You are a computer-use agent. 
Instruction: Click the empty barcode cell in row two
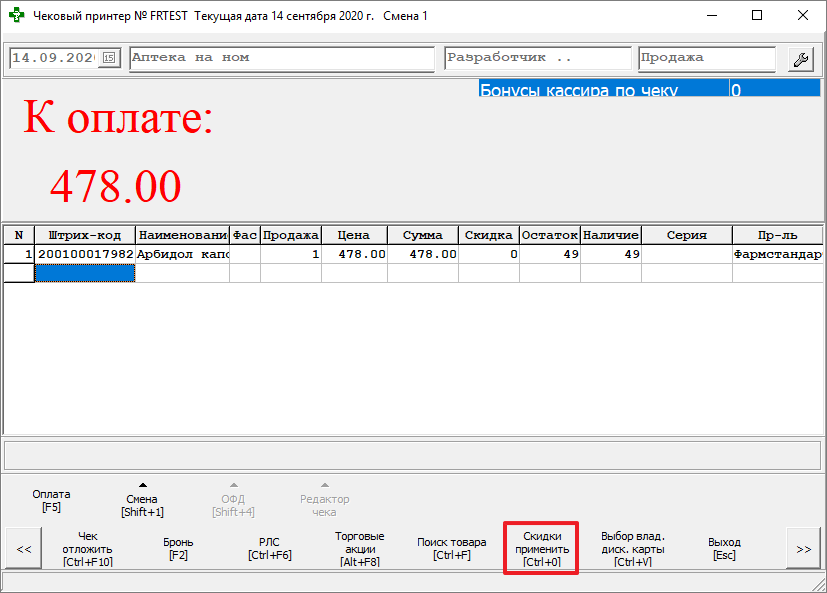coord(85,273)
